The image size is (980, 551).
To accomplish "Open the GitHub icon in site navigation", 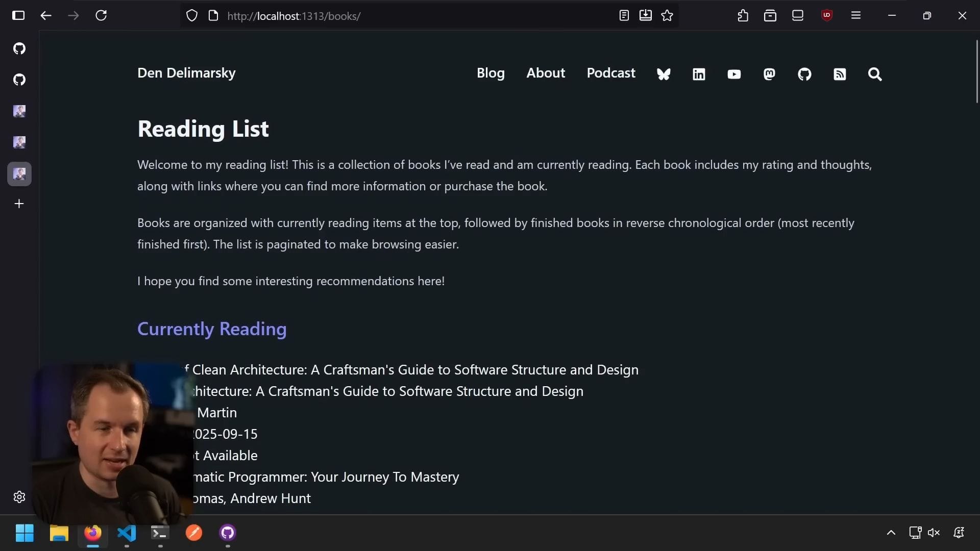I will click(x=804, y=74).
